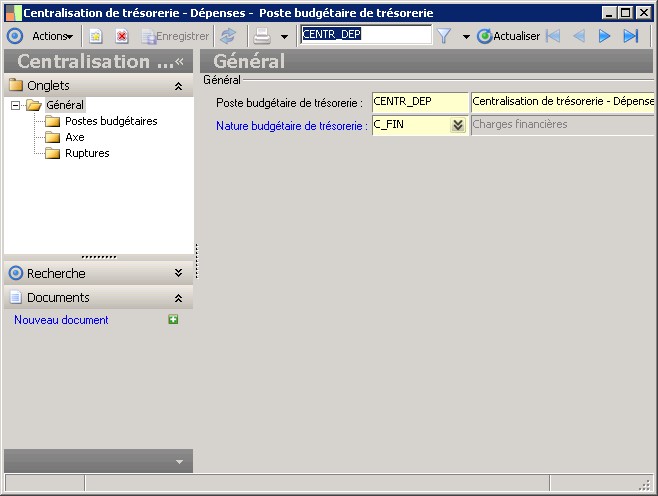This screenshot has height=496, width=658.
Task: Open the Actions dropdown menu
Action: click(52, 37)
